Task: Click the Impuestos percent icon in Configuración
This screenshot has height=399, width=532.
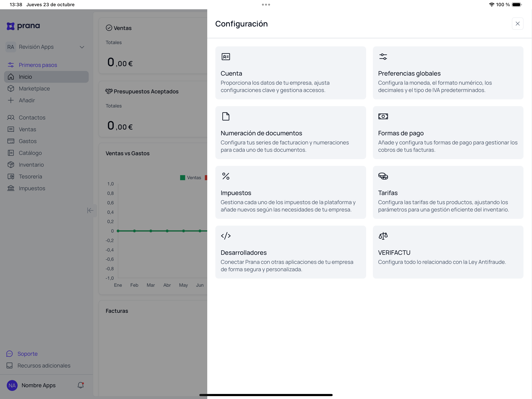Action: [226, 176]
